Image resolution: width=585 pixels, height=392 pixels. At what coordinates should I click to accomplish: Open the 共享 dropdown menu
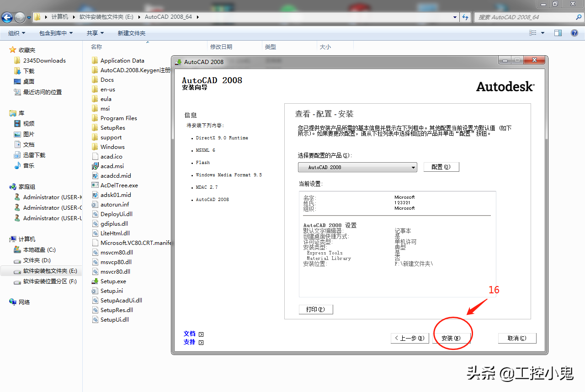95,33
